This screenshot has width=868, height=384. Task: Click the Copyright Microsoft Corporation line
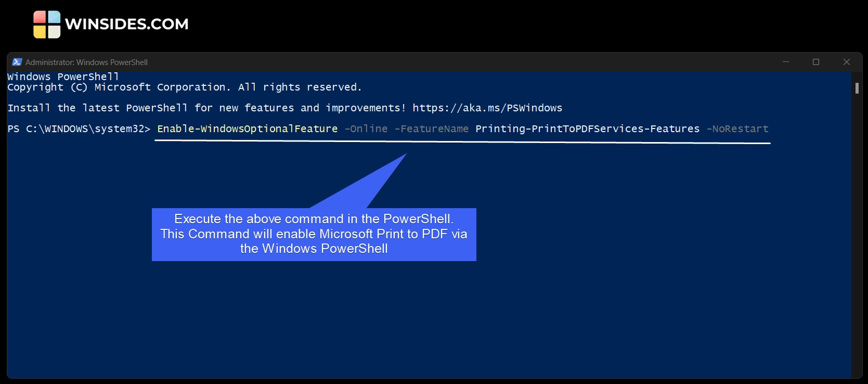pos(184,87)
